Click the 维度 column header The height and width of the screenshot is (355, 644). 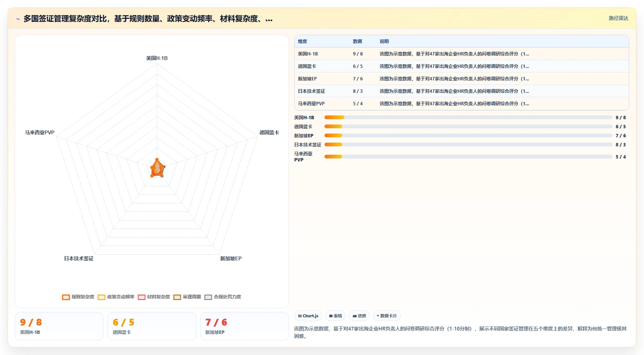pos(302,41)
